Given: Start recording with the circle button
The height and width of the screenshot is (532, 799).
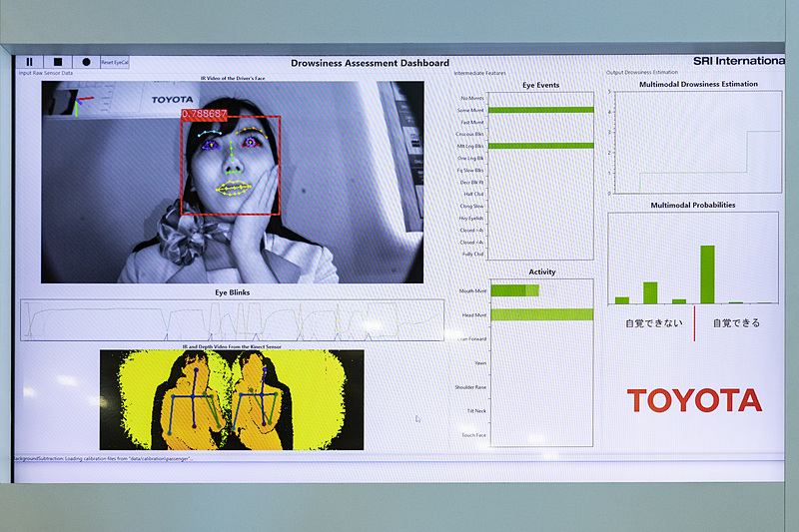Looking at the screenshot, I should click(x=86, y=62).
